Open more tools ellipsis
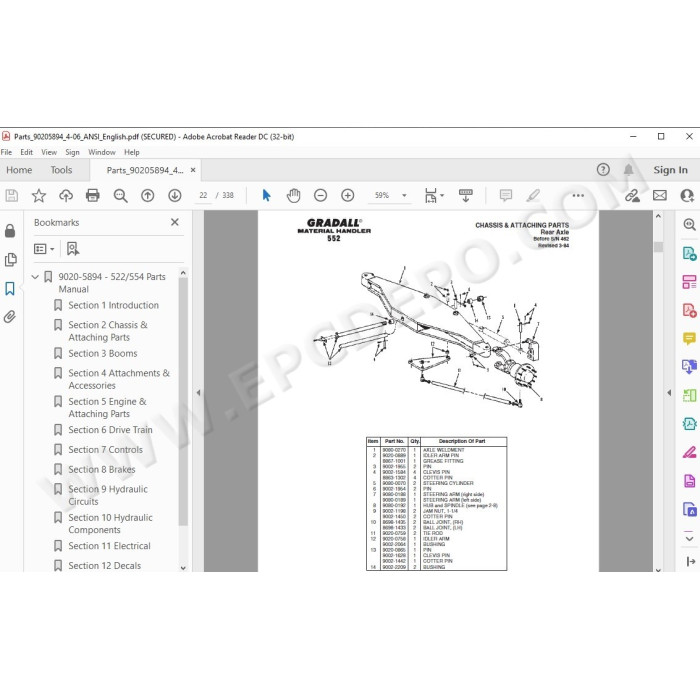 coord(578,196)
